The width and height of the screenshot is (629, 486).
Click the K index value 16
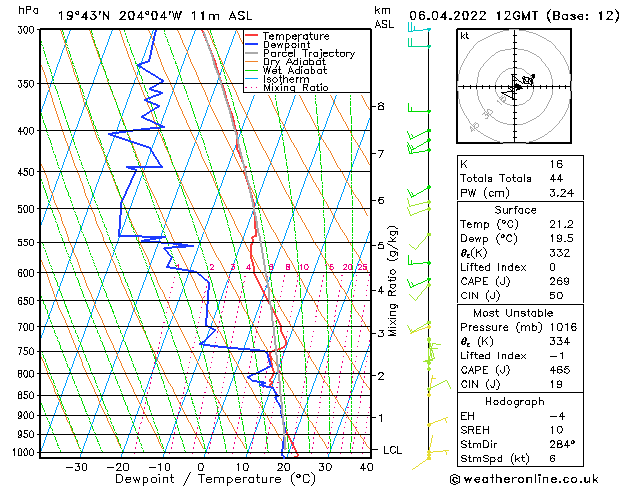pyautogui.click(x=556, y=164)
